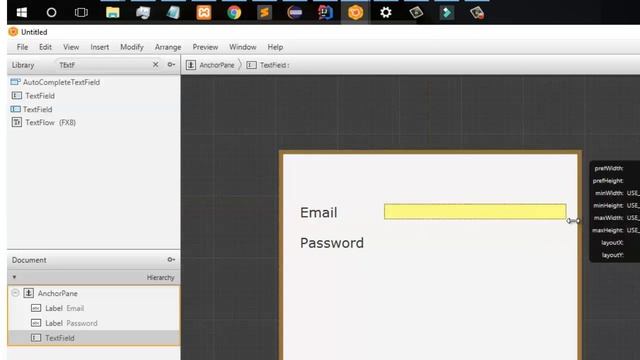Switch to the Scene Builder taskbar icon

coord(356,13)
